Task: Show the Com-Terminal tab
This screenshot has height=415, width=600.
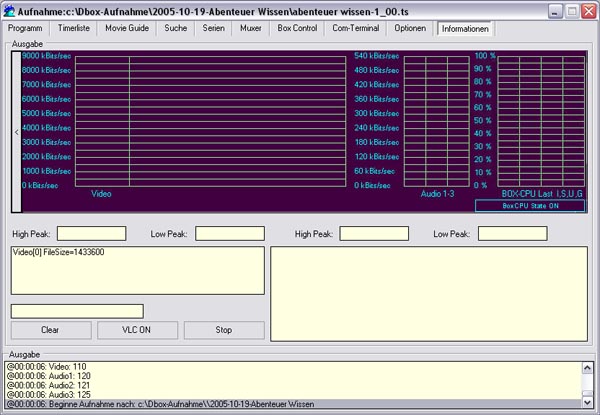Action: click(x=355, y=29)
